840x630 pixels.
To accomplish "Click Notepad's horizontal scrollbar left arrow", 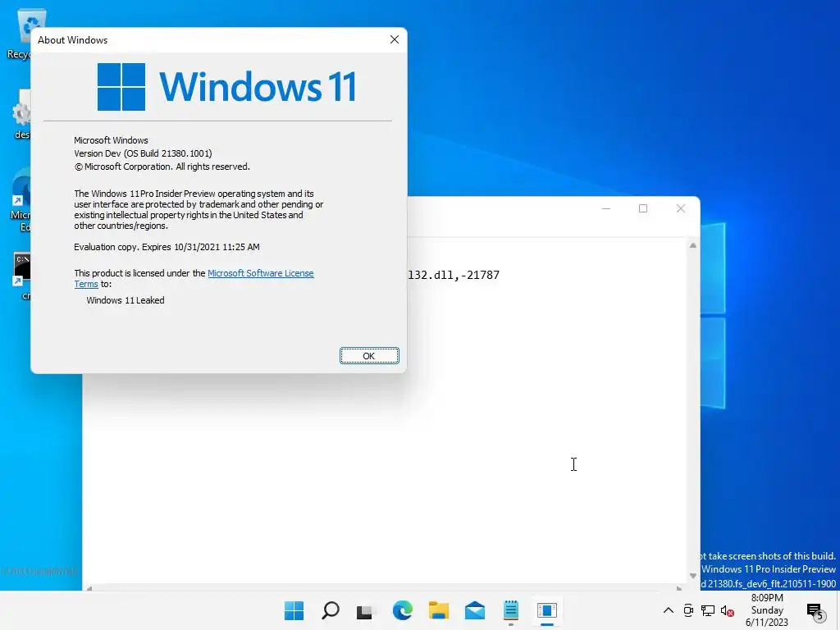I will point(89,588).
